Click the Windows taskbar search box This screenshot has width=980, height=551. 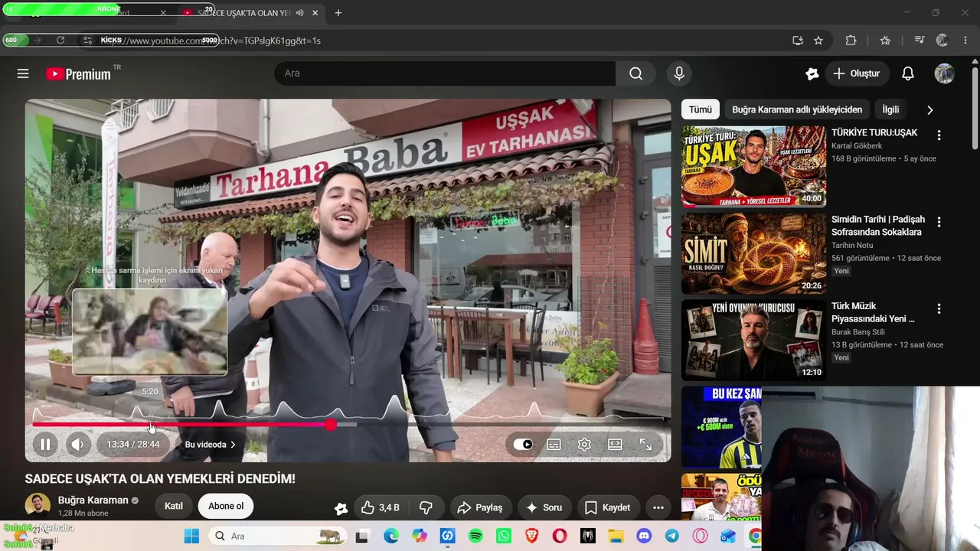point(277,536)
